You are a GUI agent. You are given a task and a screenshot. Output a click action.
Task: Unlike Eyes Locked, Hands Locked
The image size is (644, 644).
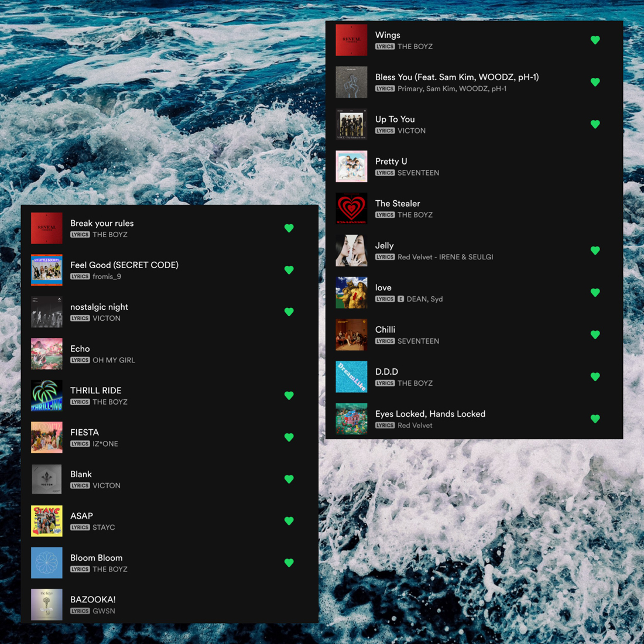(595, 419)
